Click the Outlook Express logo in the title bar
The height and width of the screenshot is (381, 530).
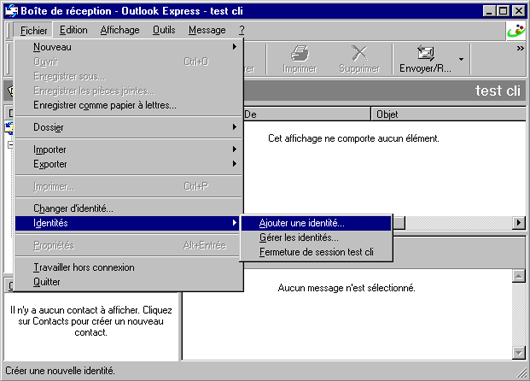11,11
